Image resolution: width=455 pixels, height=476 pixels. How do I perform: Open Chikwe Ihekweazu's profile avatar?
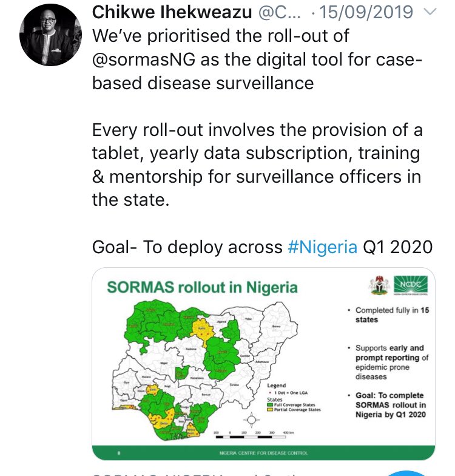50,35
